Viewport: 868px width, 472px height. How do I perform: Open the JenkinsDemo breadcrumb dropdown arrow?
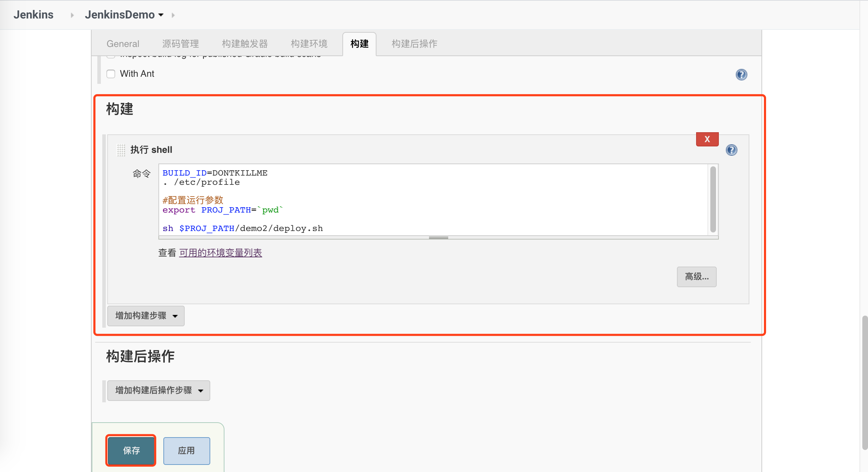(161, 15)
